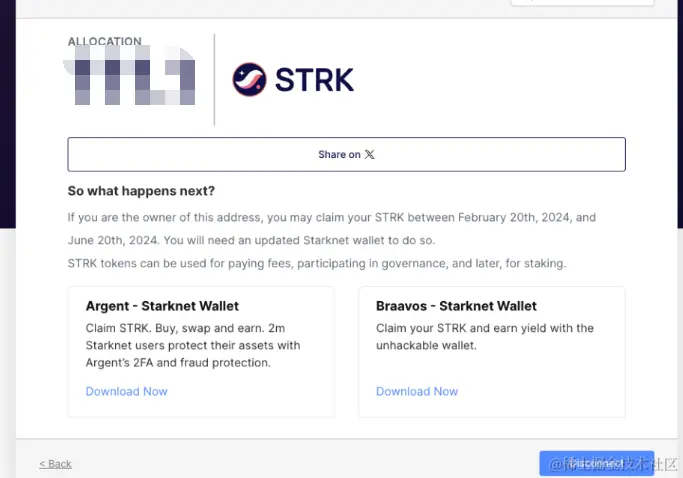Click the STRK token usage sentence
Viewport: 683px width, 478px height.
pyautogui.click(x=316, y=263)
